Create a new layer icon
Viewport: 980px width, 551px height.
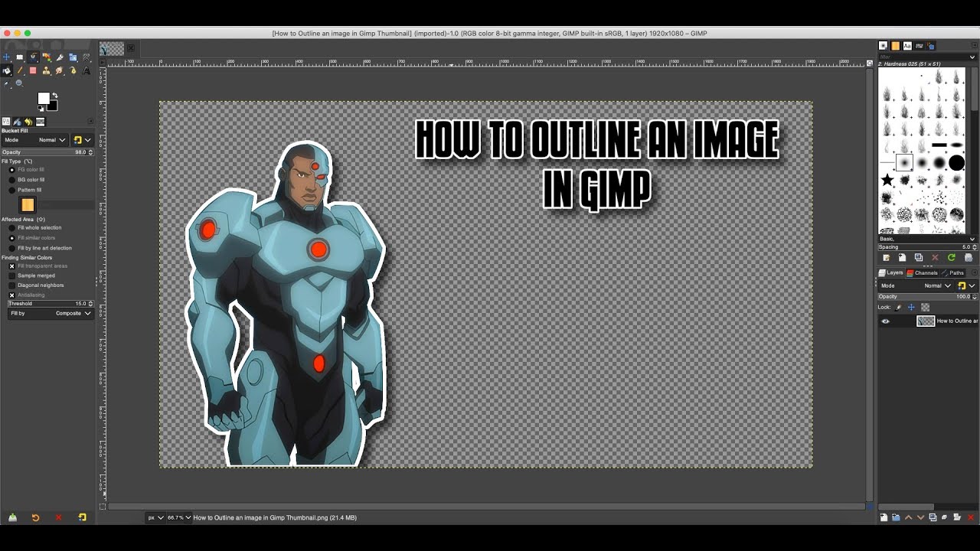coord(884,517)
